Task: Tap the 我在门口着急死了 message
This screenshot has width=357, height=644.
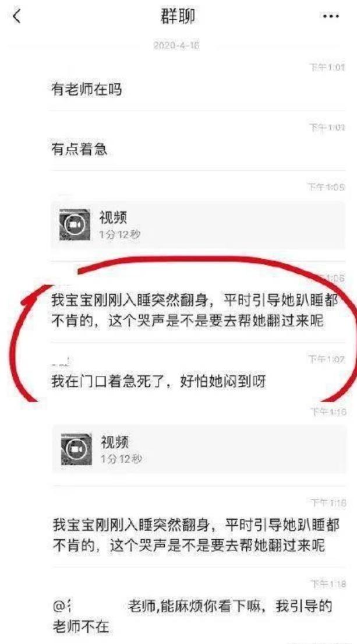Action: point(159,382)
